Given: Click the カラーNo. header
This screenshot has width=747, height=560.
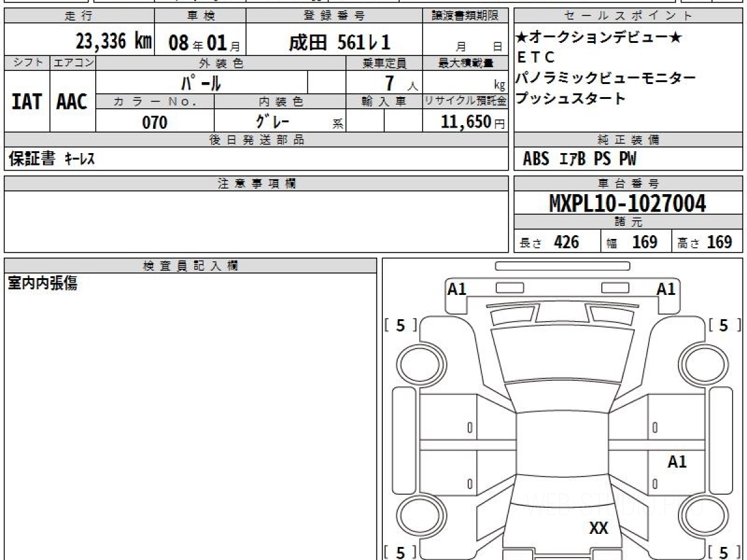Looking at the screenshot, I should (155, 101).
